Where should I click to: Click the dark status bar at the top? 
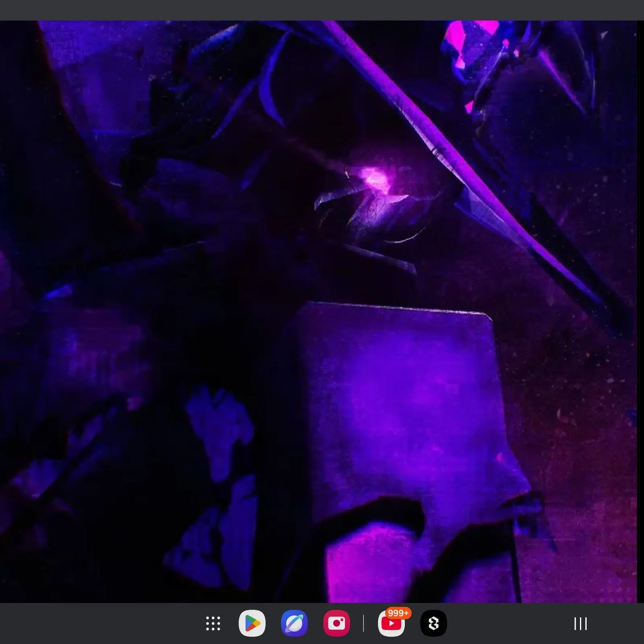(x=322, y=10)
